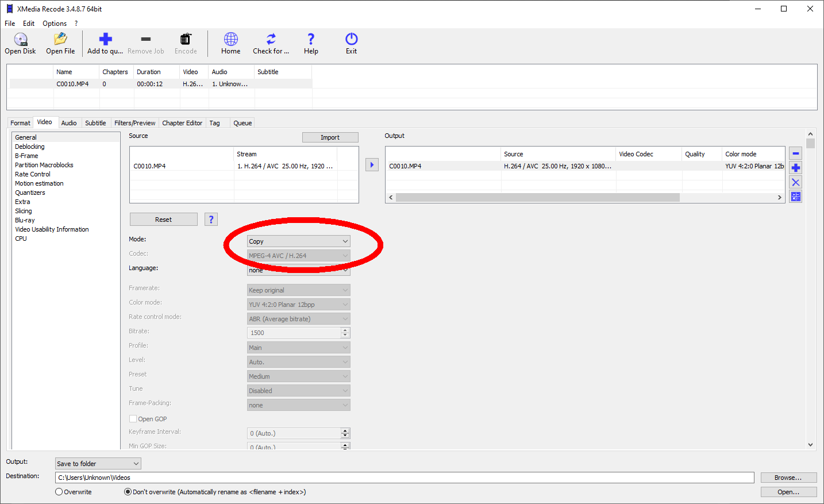824x504 pixels.
Task: Enable the Open GOP checkbox
Action: pos(133,419)
